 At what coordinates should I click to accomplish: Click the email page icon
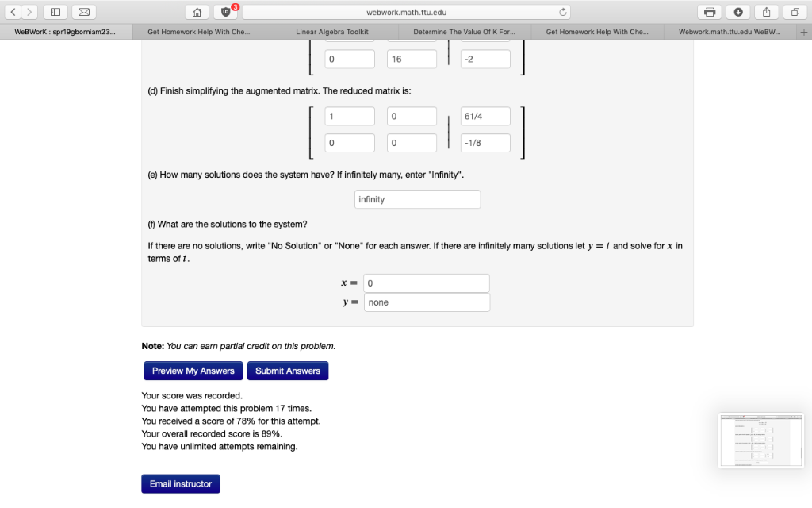point(82,12)
